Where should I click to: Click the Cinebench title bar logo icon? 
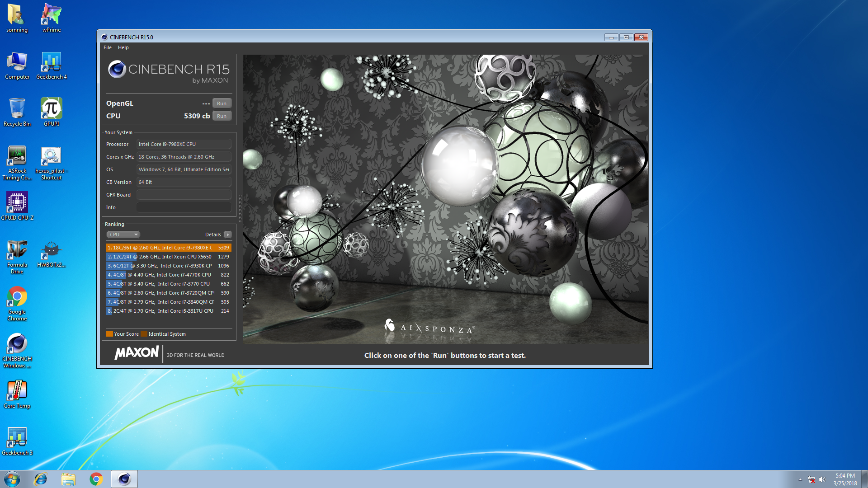[104, 37]
